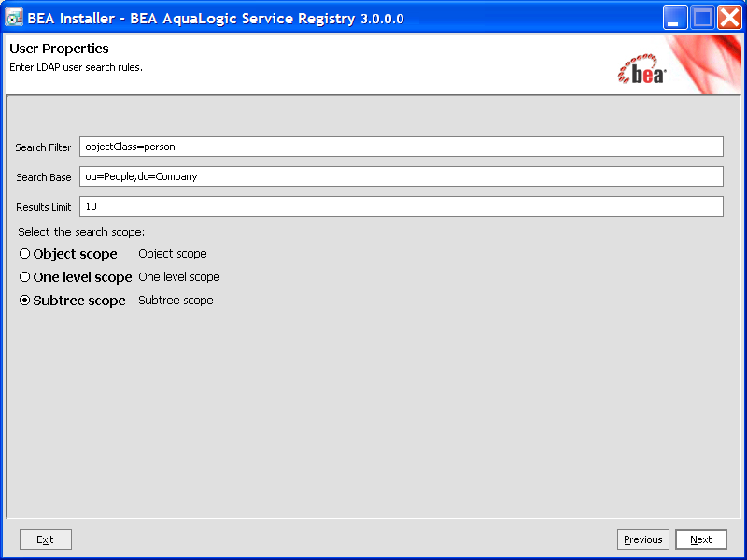747x560 pixels.
Task: Click the Results Limit label
Action: (44, 207)
